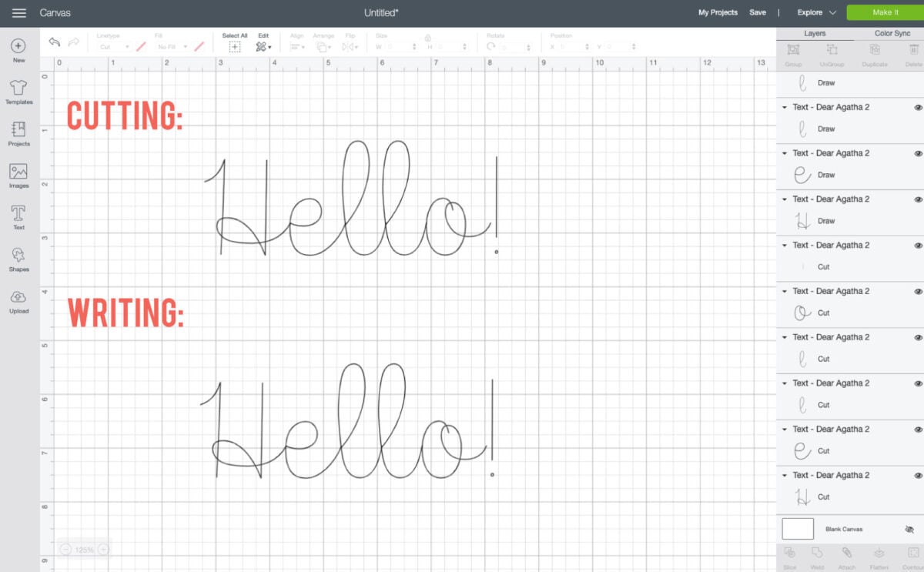This screenshot has width=924, height=572.
Task: Click the Undo arrow
Action: [x=55, y=42]
